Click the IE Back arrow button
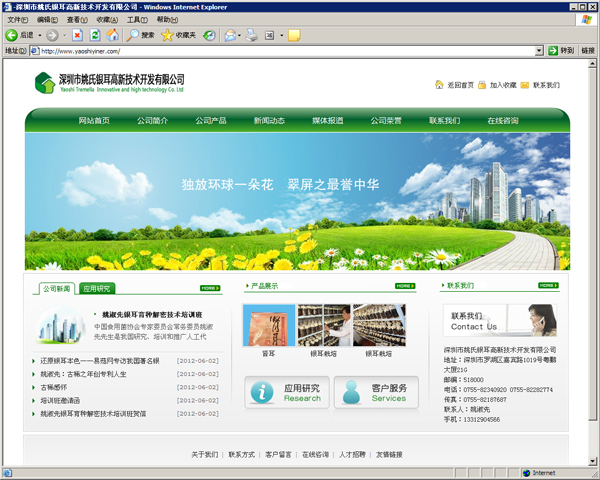 tap(13, 35)
